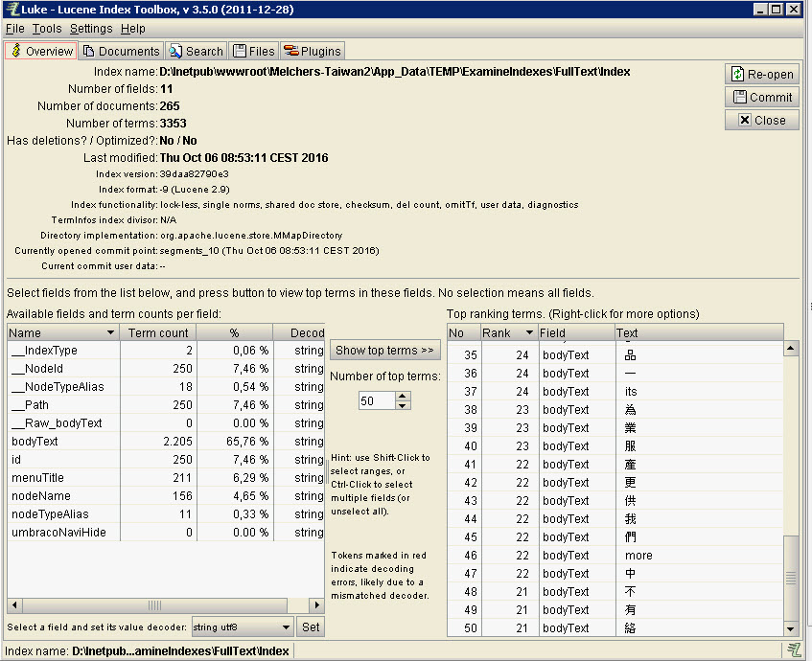
Task: Click Show top terms button
Action: 384,351
